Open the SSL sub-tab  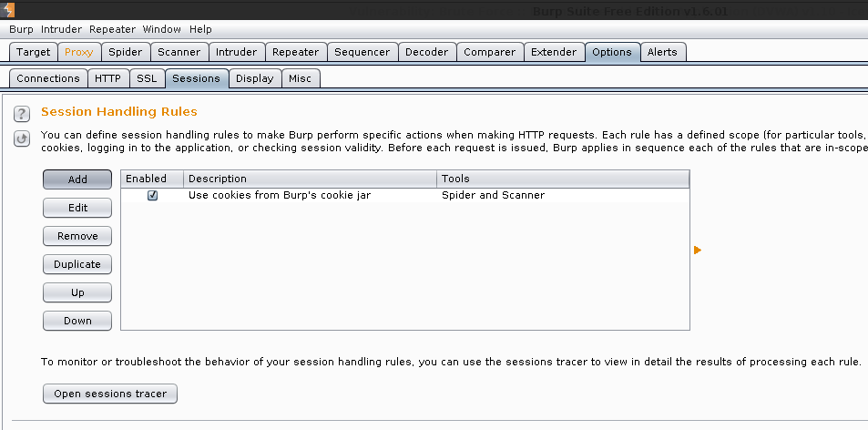tap(147, 78)
